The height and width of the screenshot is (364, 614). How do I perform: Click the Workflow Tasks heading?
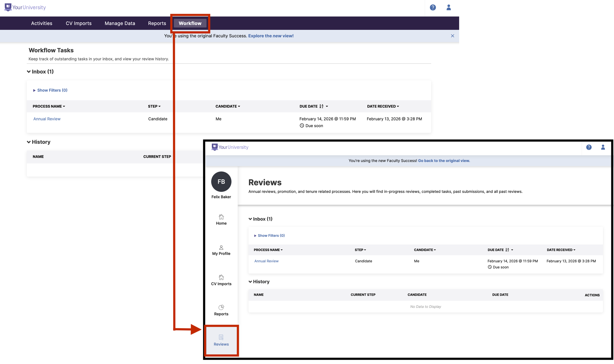(x=51, y=50)
